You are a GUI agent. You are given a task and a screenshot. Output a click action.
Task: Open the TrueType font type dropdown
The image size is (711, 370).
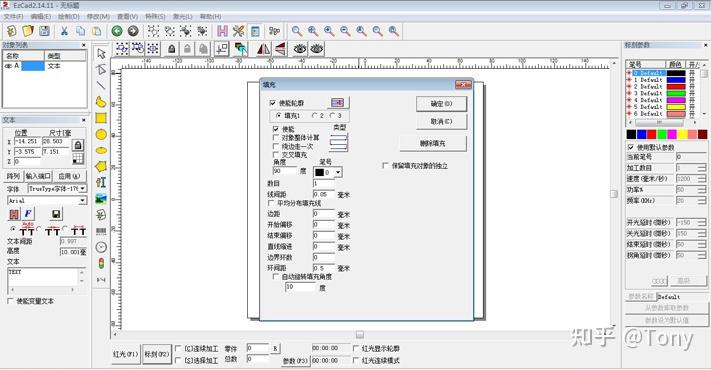pos(83,188)
